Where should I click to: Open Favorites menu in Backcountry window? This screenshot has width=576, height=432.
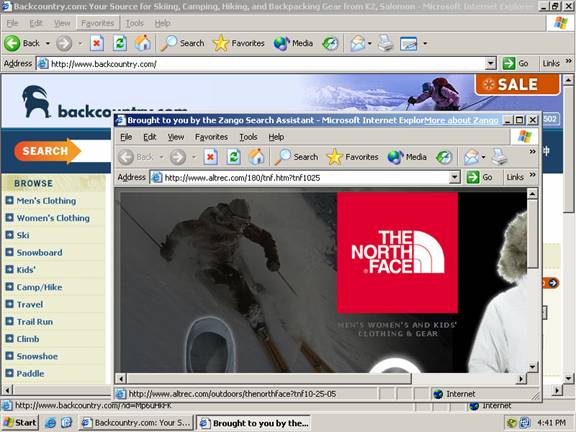pyautogui.click(x=98, y=23)
